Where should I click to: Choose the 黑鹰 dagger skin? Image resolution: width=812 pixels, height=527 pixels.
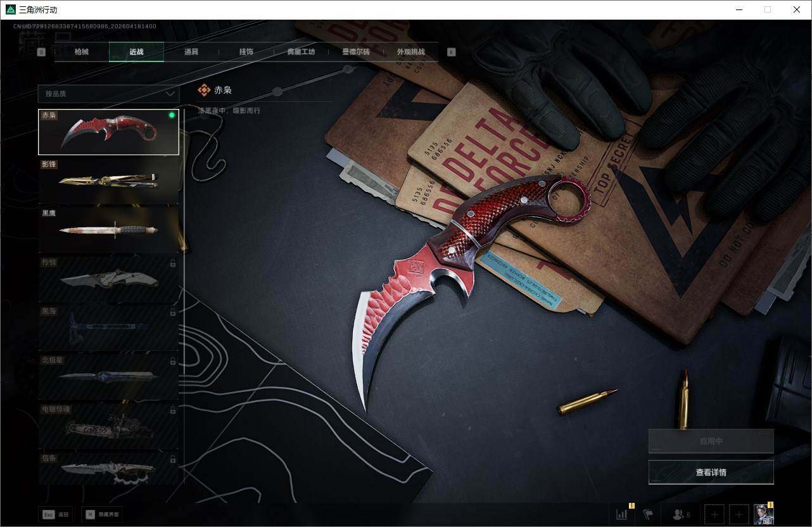point(108,229)
